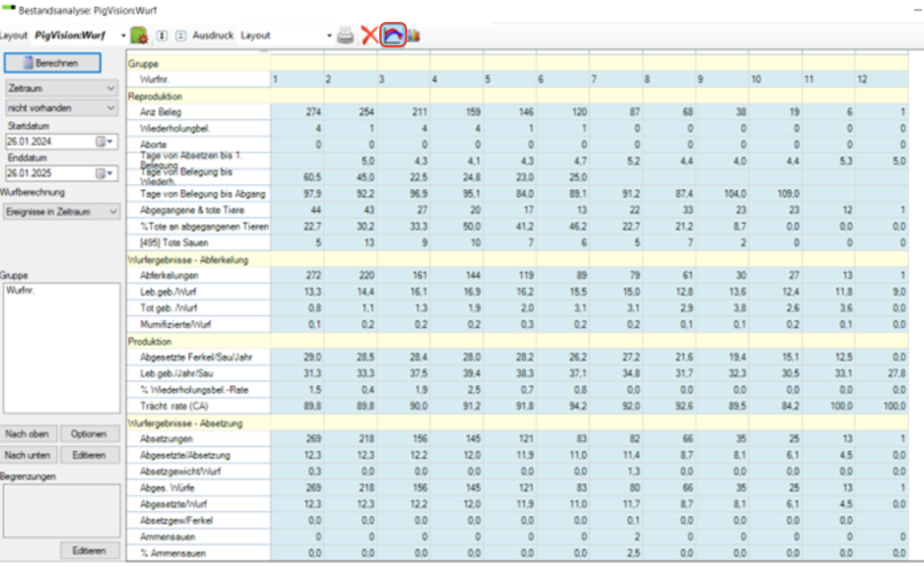924x567 pixels.
Task: Click the 'Absetzungen' row label
Action: (x=166, y=439)
